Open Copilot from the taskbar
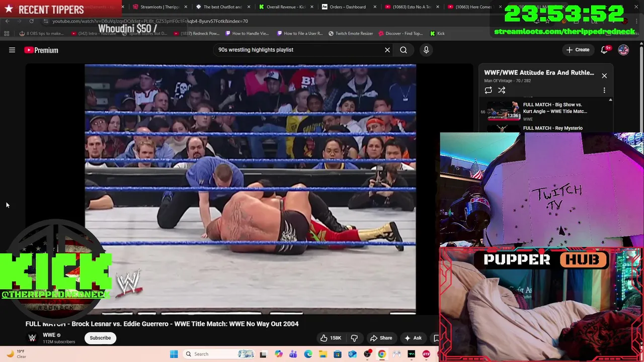Image resolution: width=644 pixels, height=362 pixels. coord(278,354)
